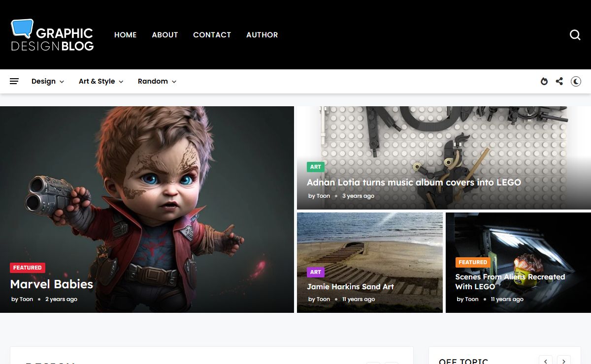Open the About page
Viewport: 591px width, 364px height.
165,35
